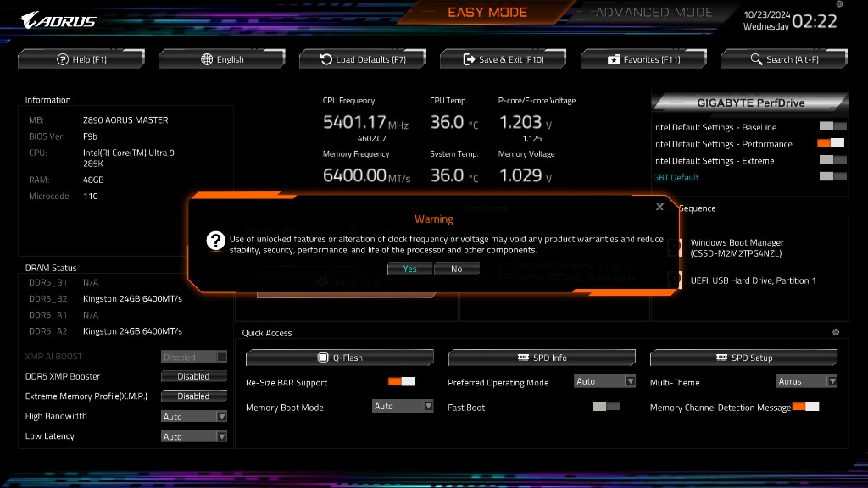The width and height of the screenshot is (868, 488).
Task: Click the AORUS logo
Action: coord(58,20)
